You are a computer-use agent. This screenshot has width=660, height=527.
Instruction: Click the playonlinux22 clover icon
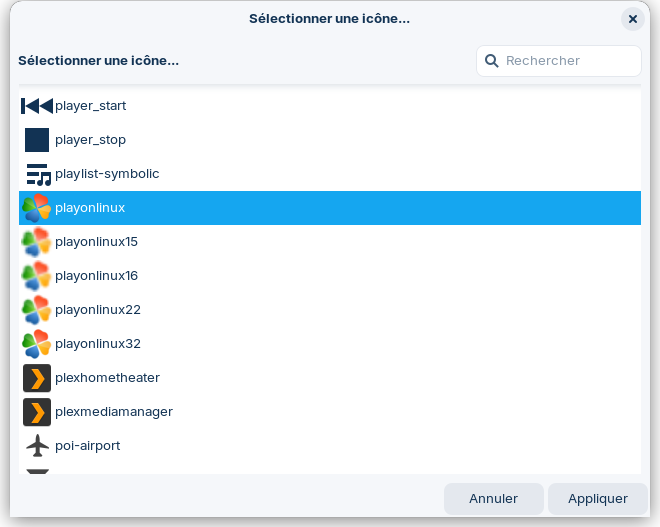37,310
